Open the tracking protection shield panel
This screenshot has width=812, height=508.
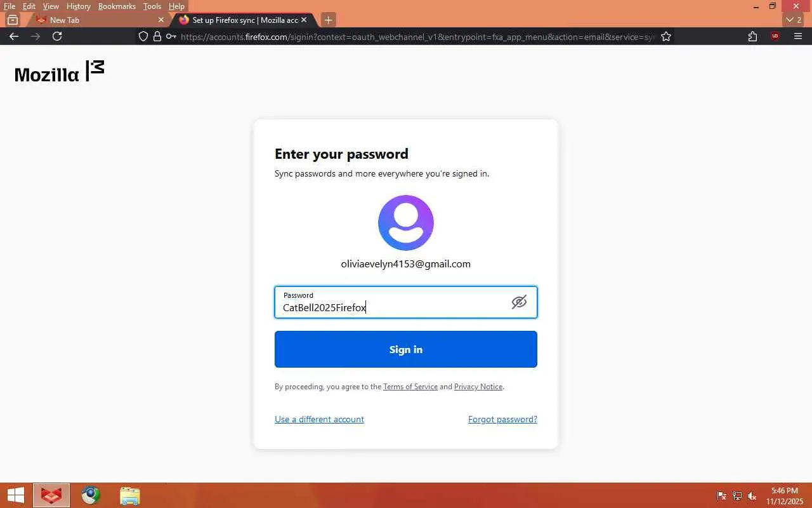[143, 36]
